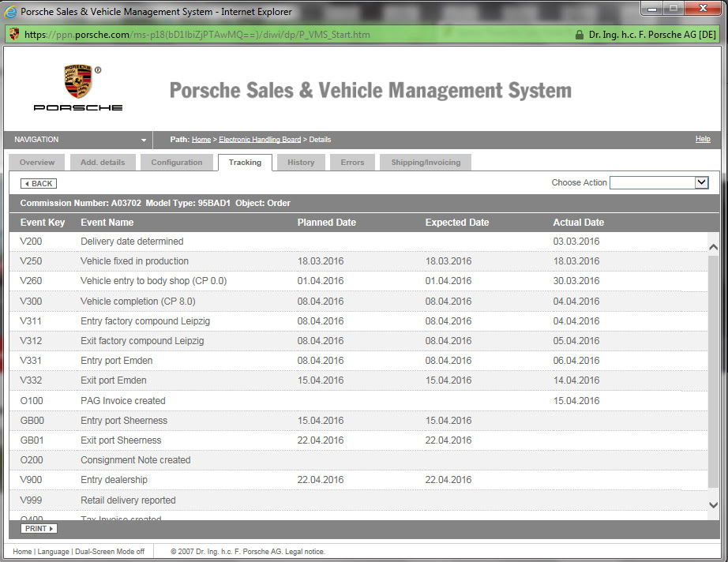Viewport: 728px width, 562px height.
Task: Click the BACK button
Action: 39,183
